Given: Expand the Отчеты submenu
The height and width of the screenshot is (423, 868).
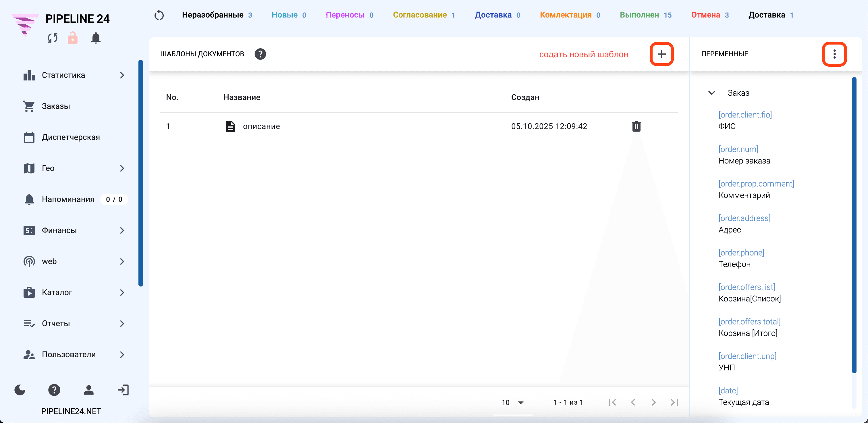Looking at the screenshot, I should (74, 323).
